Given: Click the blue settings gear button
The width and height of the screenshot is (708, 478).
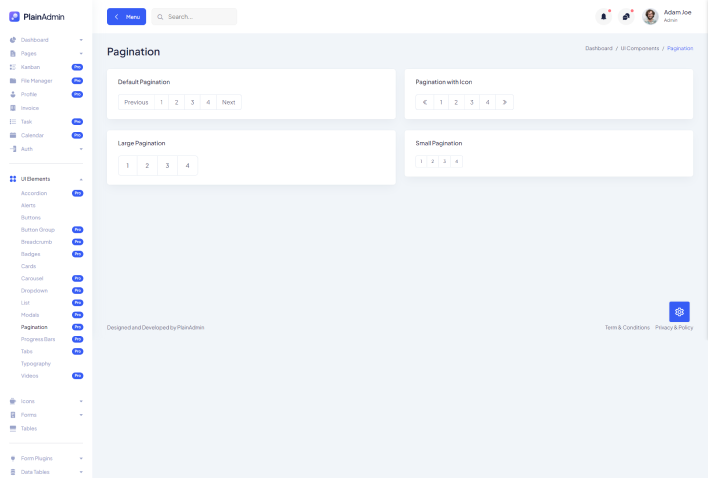Looking at the screenshot, I should tap(679, 311).
